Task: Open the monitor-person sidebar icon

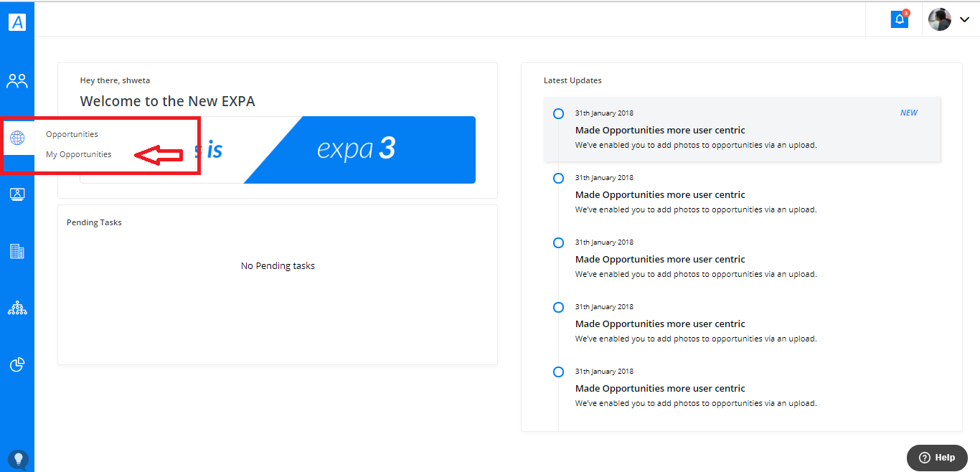Action: (x=17, y=194)
